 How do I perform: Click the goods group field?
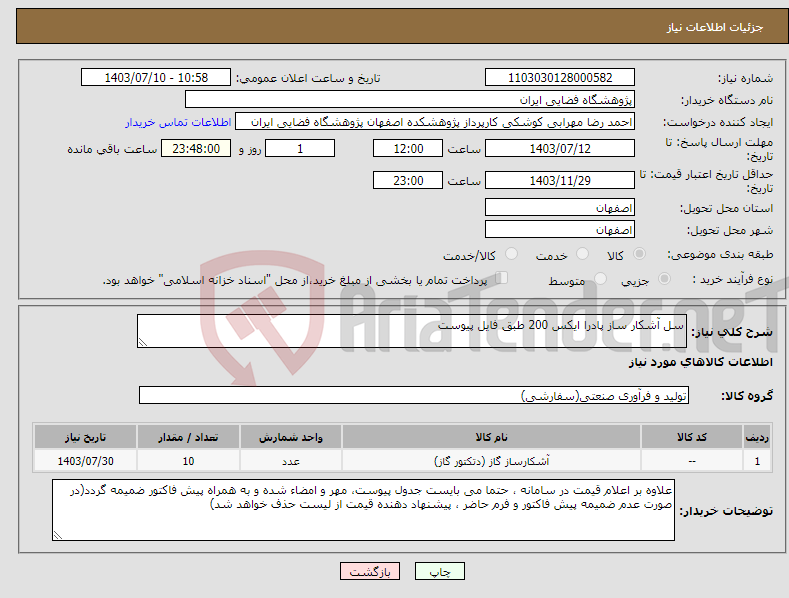click(414, 396)
